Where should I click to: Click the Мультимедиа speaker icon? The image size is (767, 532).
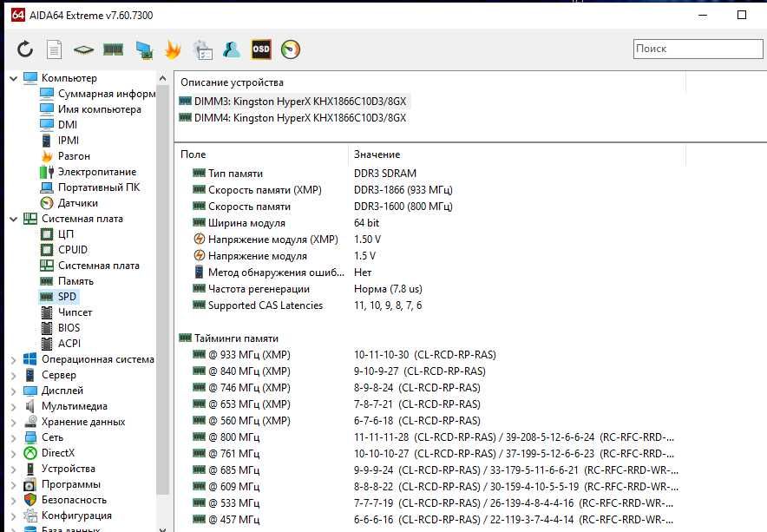29,406
